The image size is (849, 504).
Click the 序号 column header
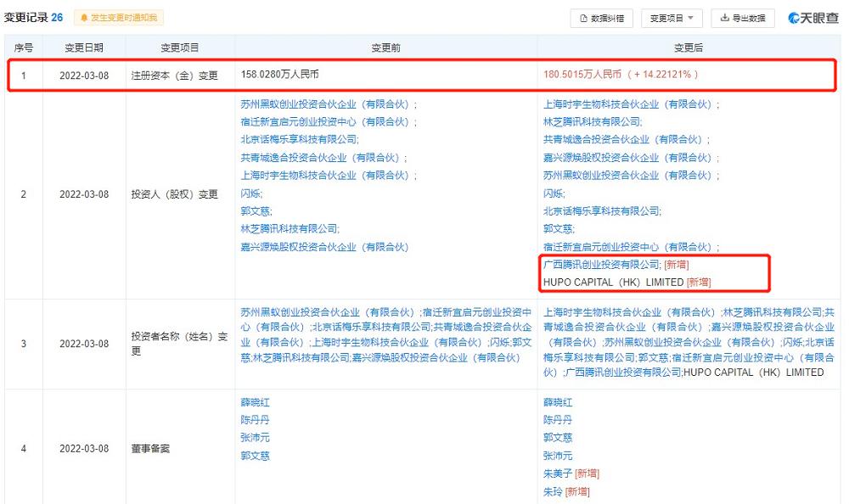click(x=23, y=48)
